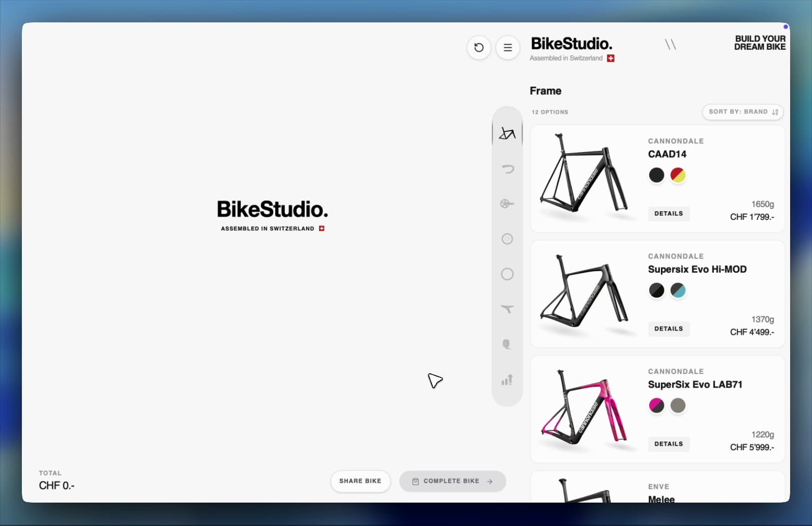
Task: Click the Complete Bike button
Action: point(452,481)
